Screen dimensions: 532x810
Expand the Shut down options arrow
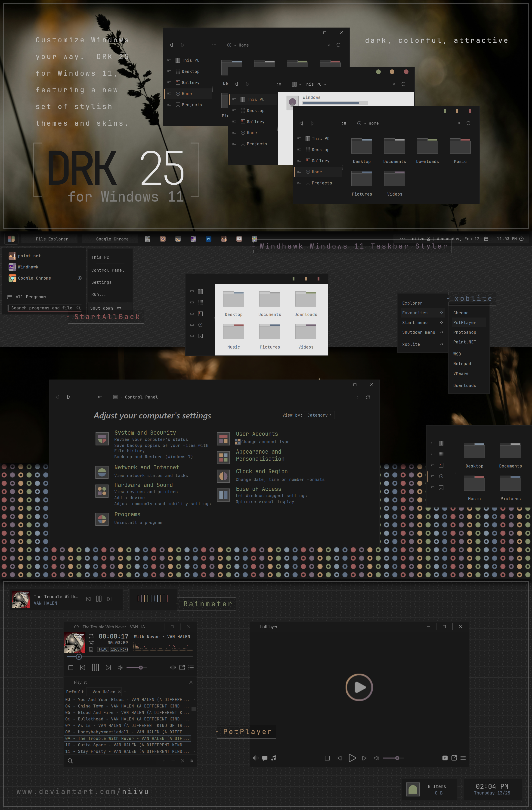click(119, 308)
